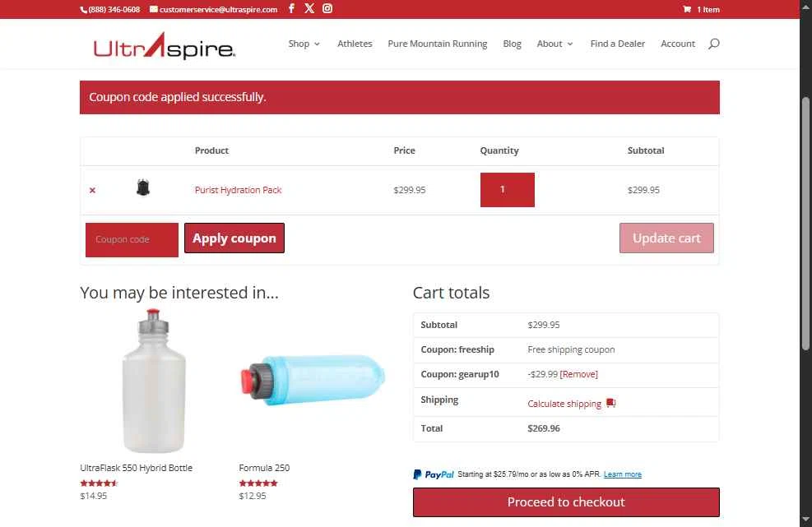Click the $12.95 price under Formula 250

(253, 496)
